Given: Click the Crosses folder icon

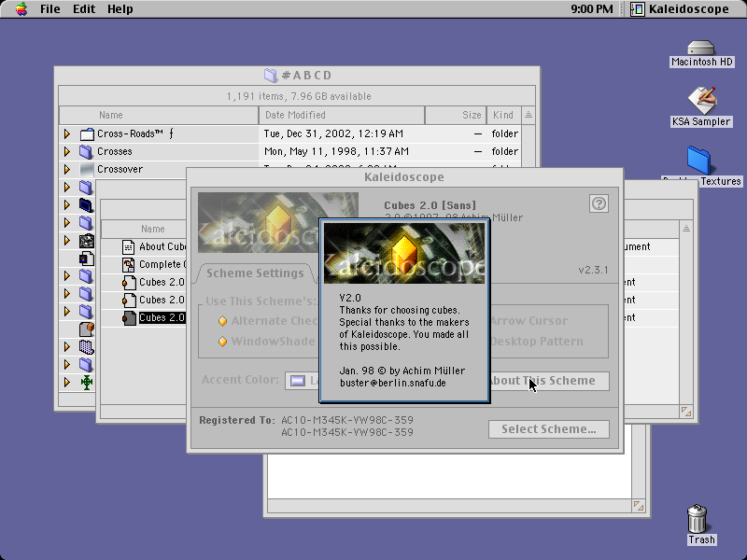Looking at the screenshot, I should tap(86, 151).
